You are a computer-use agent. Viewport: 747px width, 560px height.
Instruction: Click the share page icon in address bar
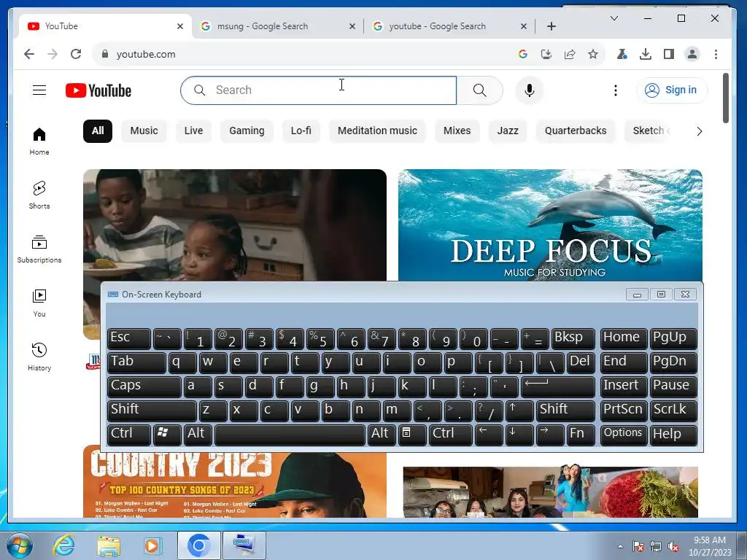(570, 54)
